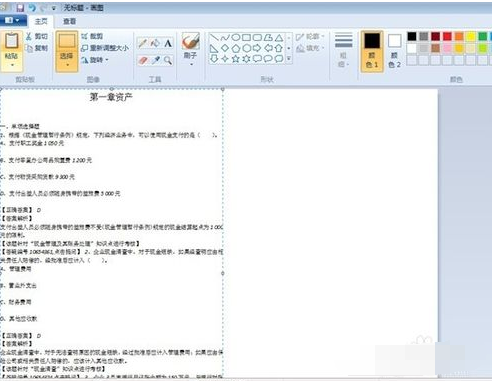Pick the Color picker eyedropper tool
Screen dimensions: 492x381
pos(155,60)
